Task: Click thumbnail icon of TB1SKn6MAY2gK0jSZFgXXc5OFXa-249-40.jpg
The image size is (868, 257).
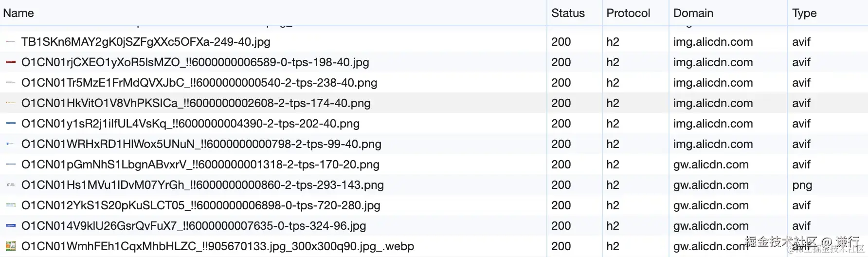Action: click(x=10, y=42)
